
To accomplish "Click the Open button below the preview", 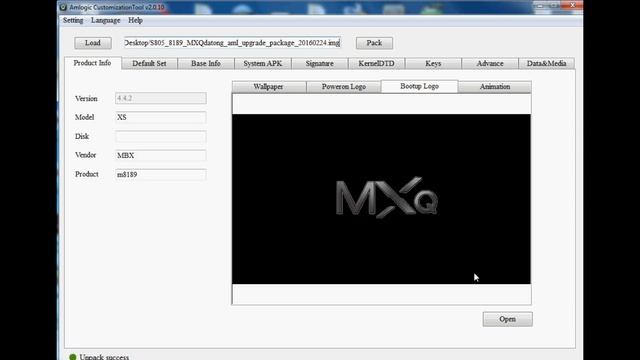I will point(507,319).
